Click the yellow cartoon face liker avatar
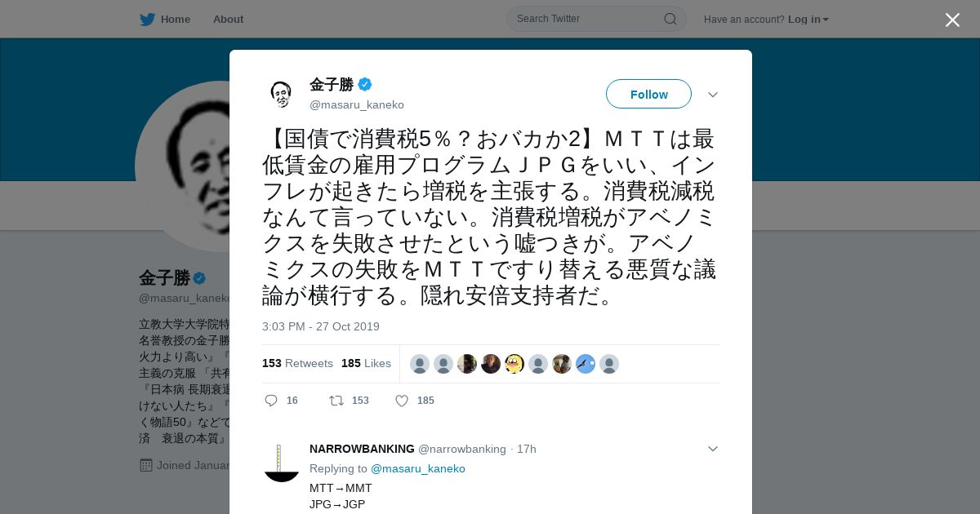The image size is (980, 514). 514,364
